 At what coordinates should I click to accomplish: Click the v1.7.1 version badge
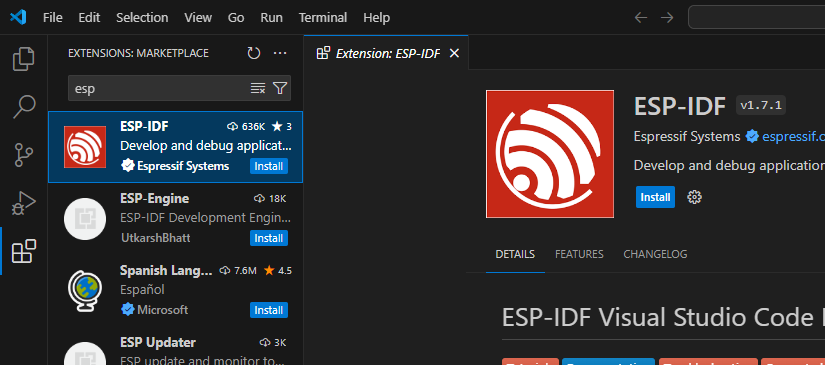(761, 106)
